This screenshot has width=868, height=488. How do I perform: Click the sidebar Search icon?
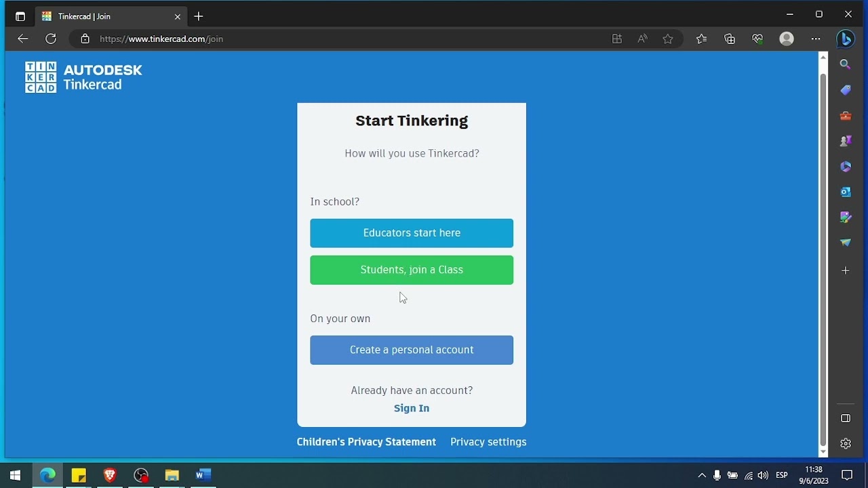coord(846,64)
